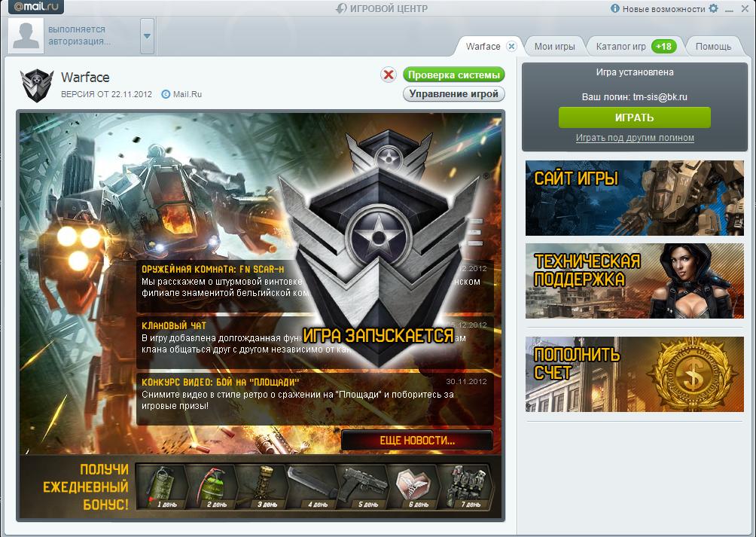Select the 4 день knife bonus

click(313, 487)
